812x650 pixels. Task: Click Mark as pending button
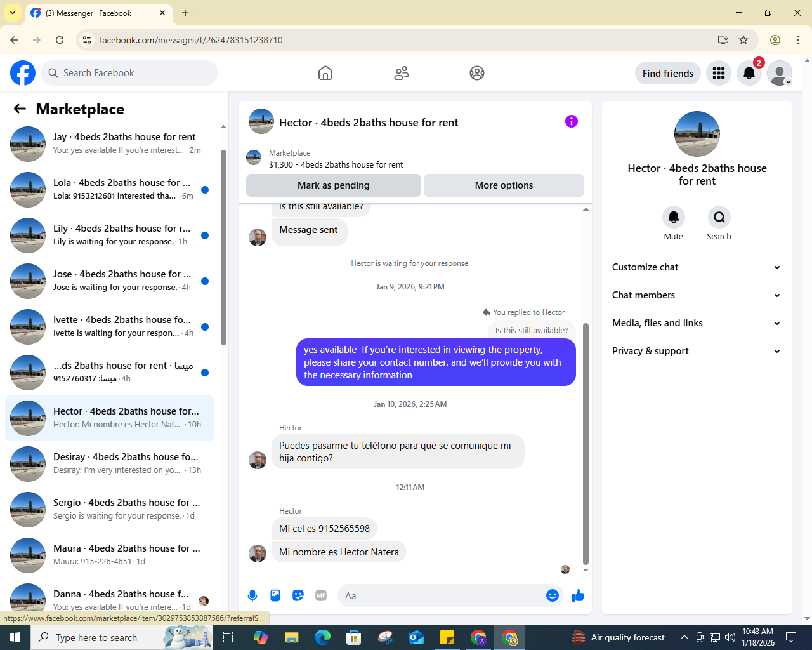point(334,185)
